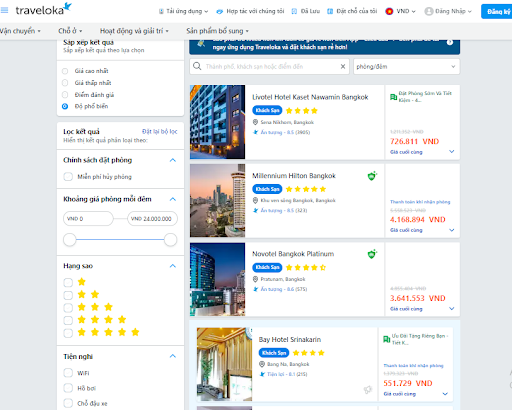Viewport: 512px width, 410px height.
Task: Tick the five-star rating checkbox
Action: (x=68, y=333)
